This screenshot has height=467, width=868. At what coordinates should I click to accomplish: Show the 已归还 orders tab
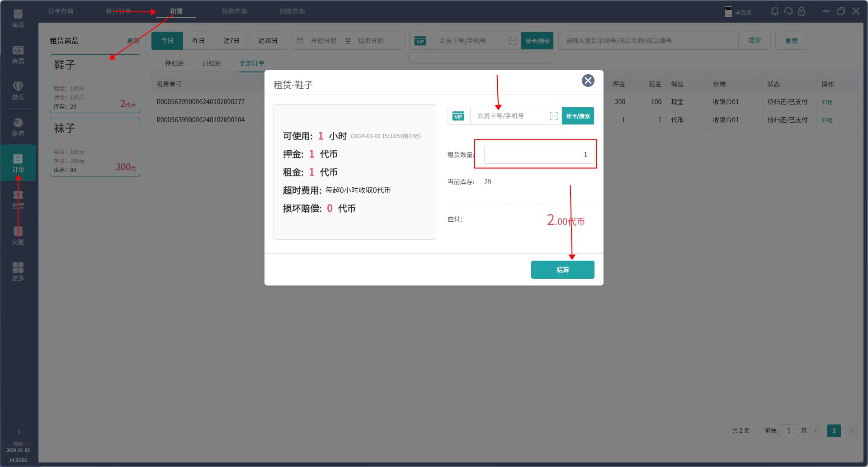click(212, 63)
